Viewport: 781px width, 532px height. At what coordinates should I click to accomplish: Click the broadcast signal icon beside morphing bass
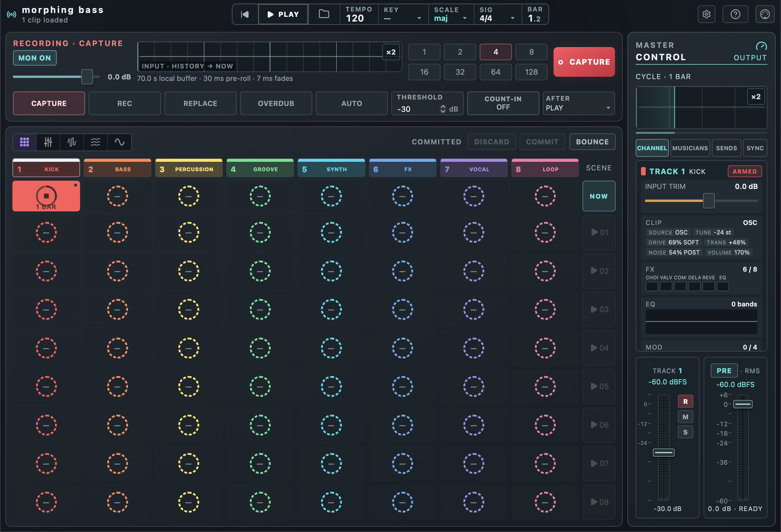12,14
